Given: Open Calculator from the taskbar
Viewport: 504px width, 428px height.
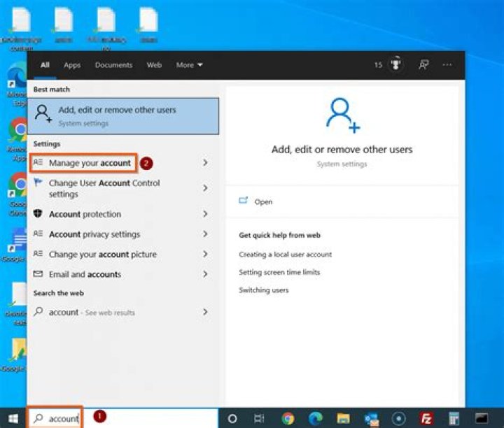Looking at the screenshot, I should point(454,418).
